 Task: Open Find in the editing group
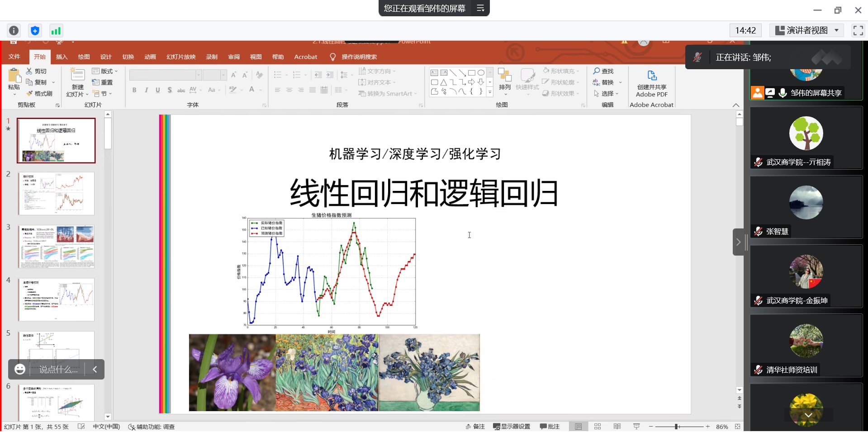pos(603,71)
